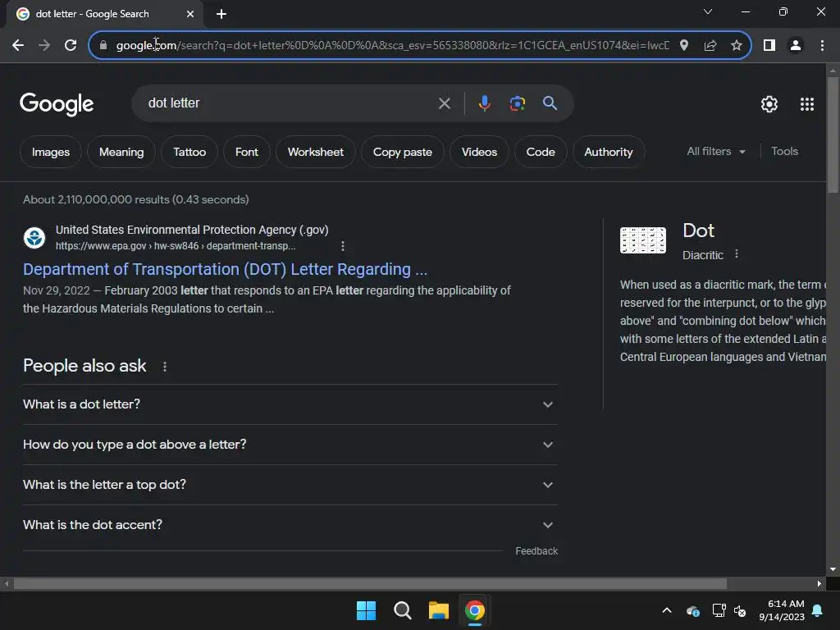840x630 pixels.
Task: Select the Videos filter chip
Action: [x=479, y=152]
